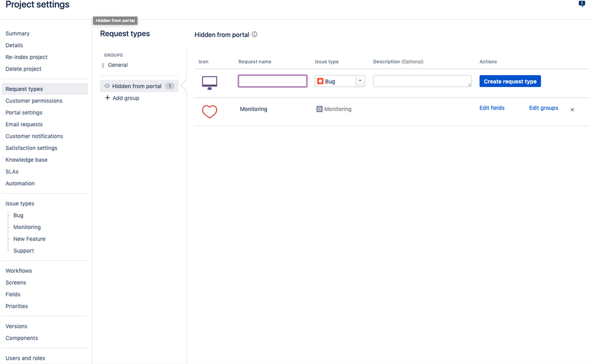Go to Re-index project

click(x=27, y=57)
